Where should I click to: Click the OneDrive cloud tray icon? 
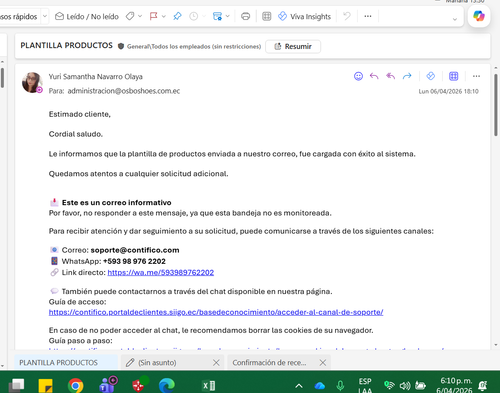[x=319, y=386]
